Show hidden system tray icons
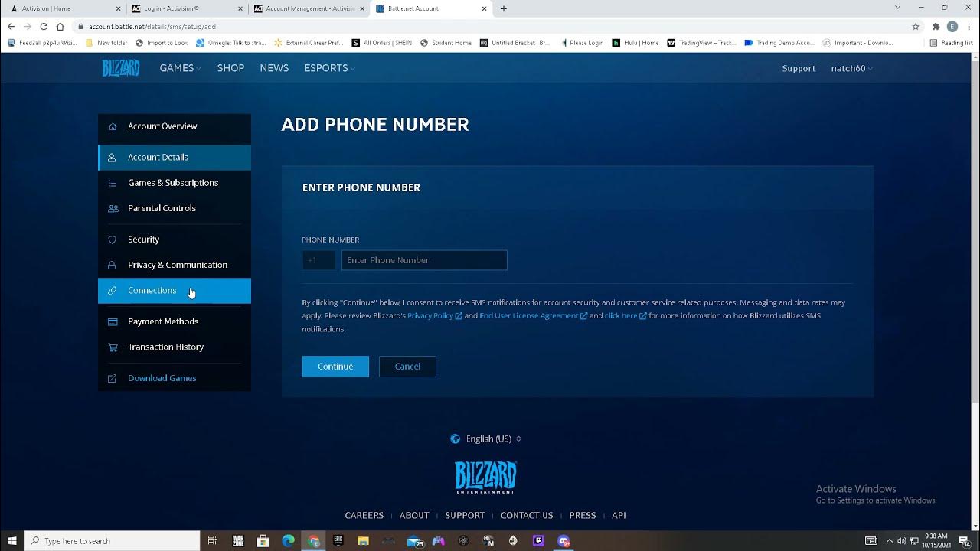Screen dimensions: 980x551 [889, 541]
